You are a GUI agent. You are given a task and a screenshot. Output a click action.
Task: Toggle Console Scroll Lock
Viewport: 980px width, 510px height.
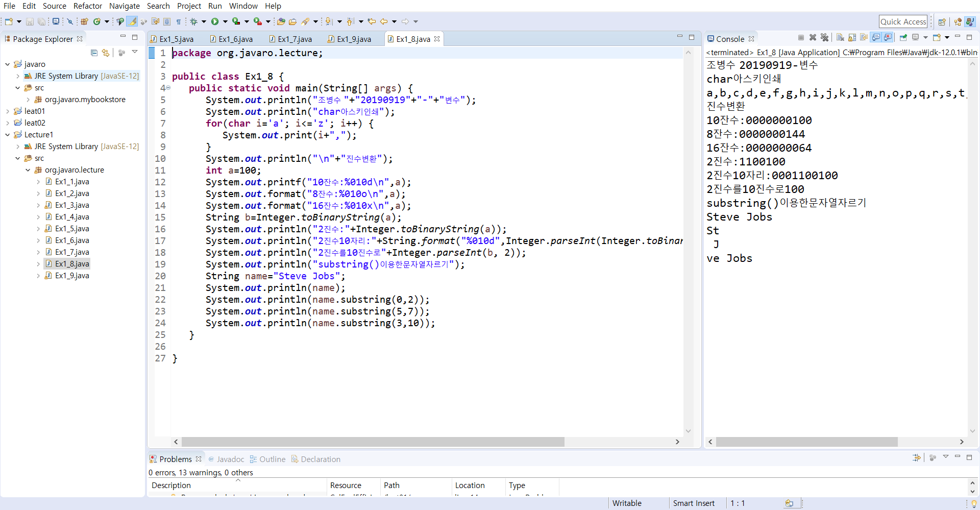[x=852, y=37]
